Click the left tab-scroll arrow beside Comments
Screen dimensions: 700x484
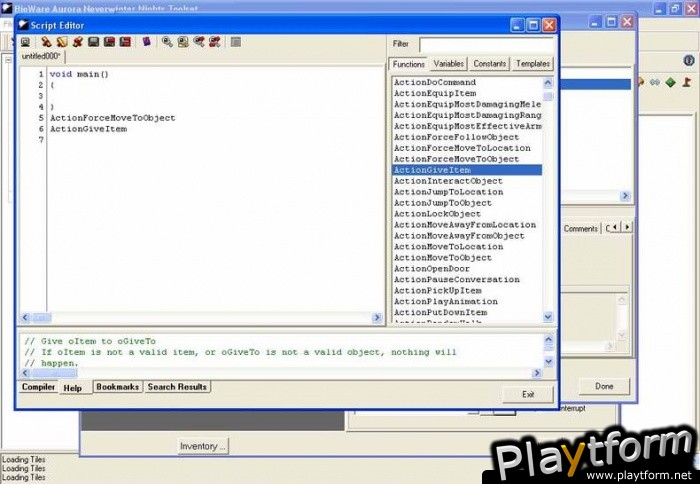(x=616, y=227)
